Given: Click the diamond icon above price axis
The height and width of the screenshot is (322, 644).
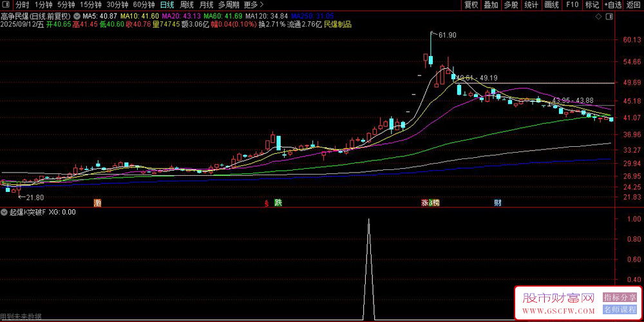Looking at the screenshot, I should (598, 17).
